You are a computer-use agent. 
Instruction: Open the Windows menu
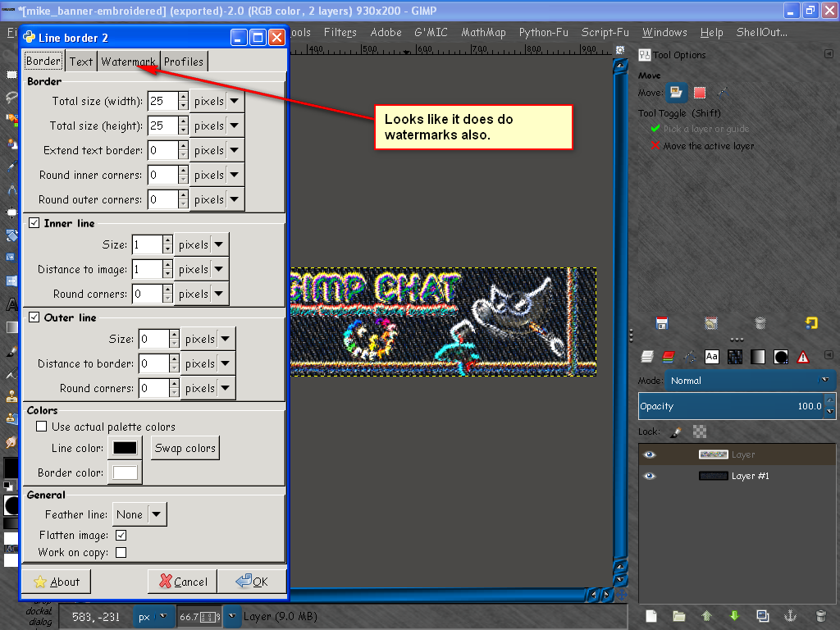(664, 32)
